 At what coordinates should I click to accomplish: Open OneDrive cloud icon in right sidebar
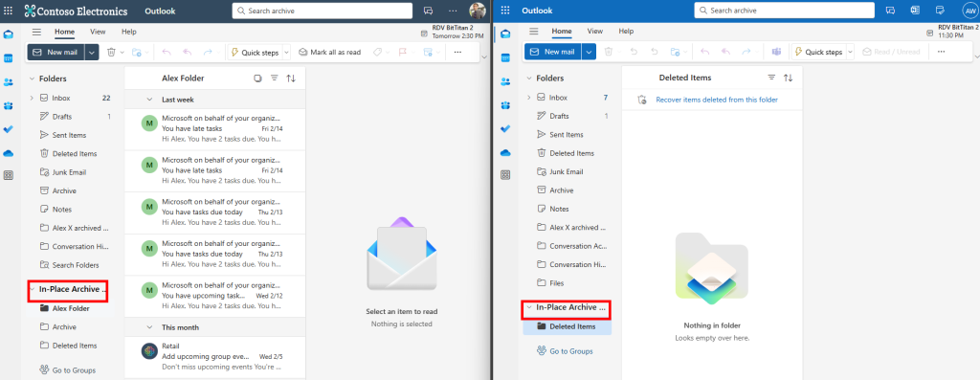pos(505,152)
